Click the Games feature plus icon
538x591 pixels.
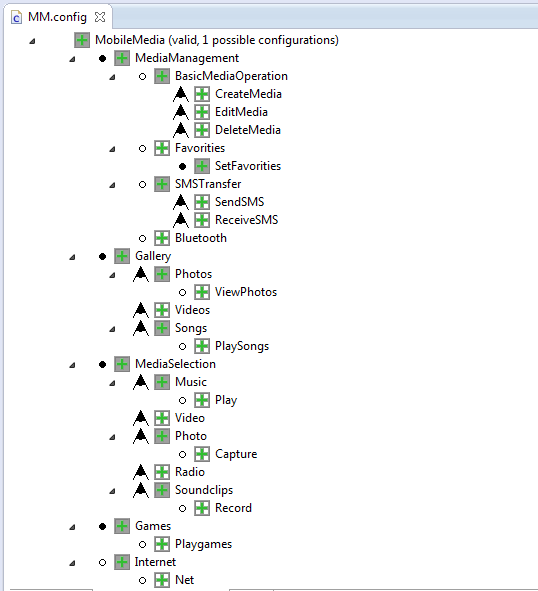[122, 526]
